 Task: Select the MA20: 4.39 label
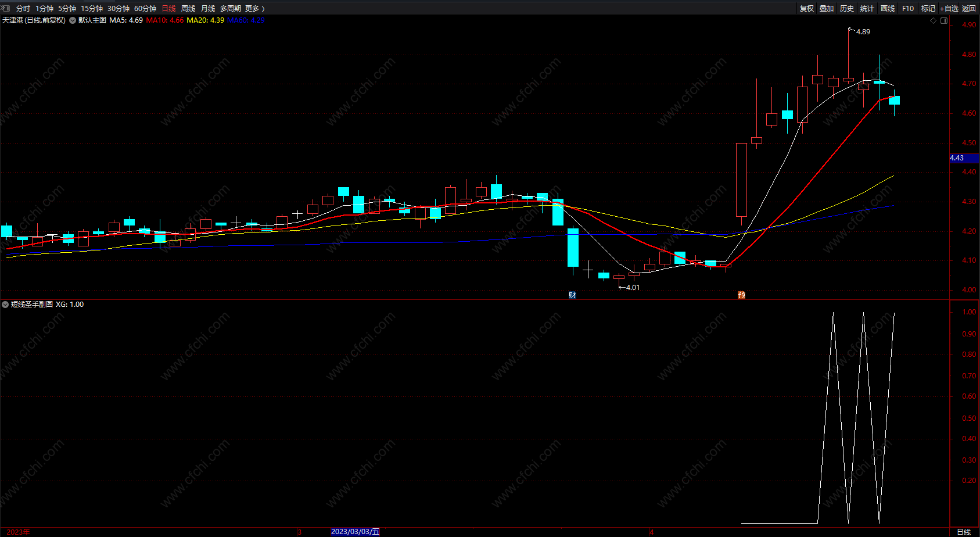tap(206, 20)
